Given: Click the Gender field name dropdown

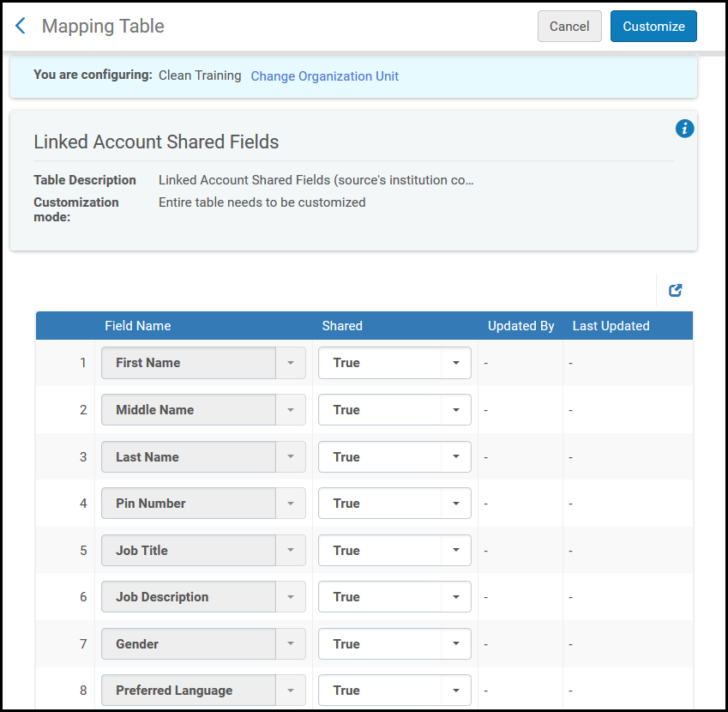Looking at the screenshot, I should [203, 644].
